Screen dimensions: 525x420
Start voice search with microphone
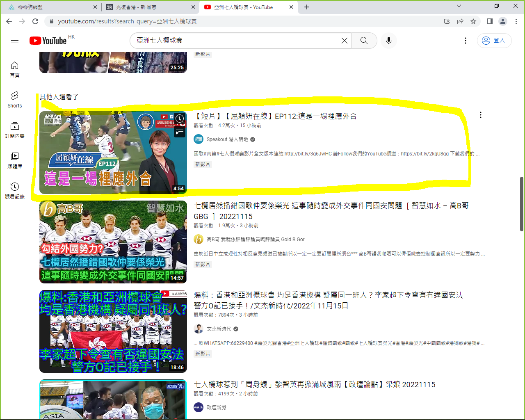click(x=389, y=41)
